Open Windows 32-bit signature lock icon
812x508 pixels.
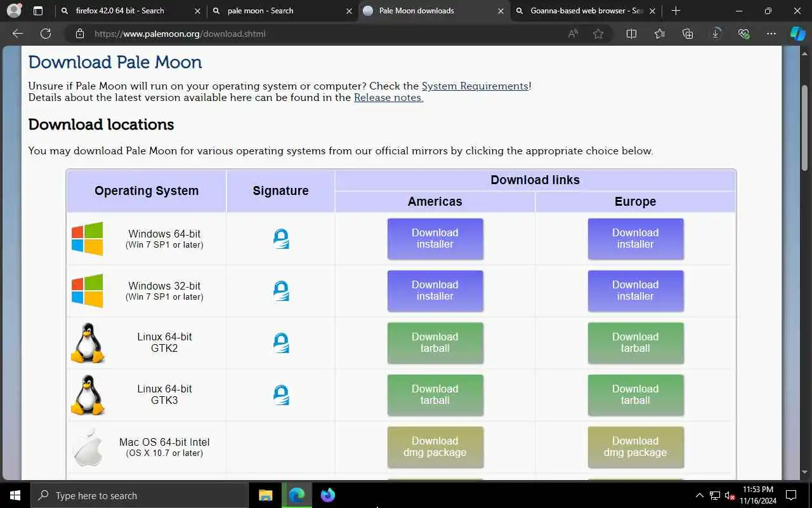pyautogui.click(x=280, y=291)
